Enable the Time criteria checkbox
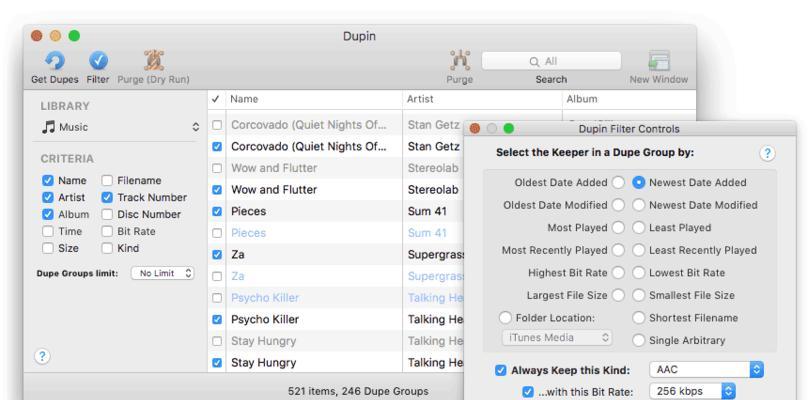This screenshot has height=400, width=808. [48, 231]
